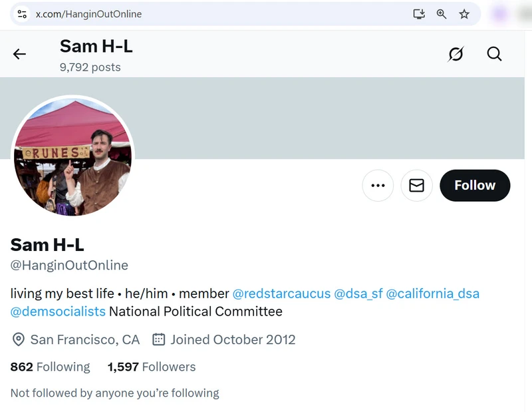This screenshot has height=412, width=532.
Task: Go back using the left arrow
Action: coord(20,55)
